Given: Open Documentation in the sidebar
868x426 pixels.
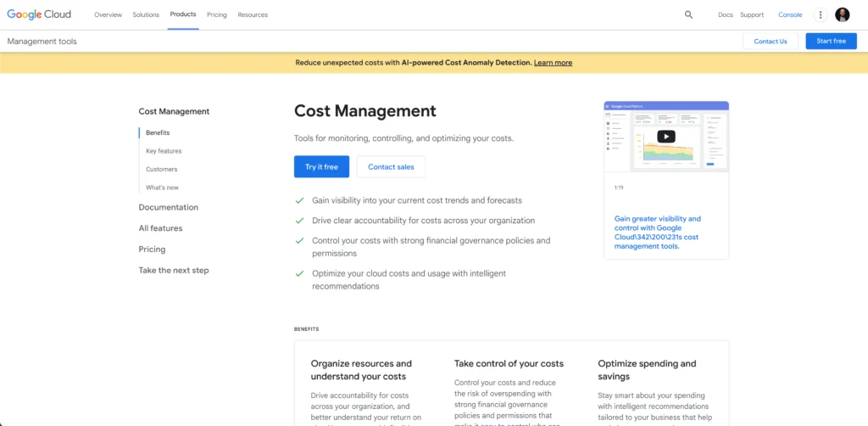Looking at the screenshot, I should point(169,207).
